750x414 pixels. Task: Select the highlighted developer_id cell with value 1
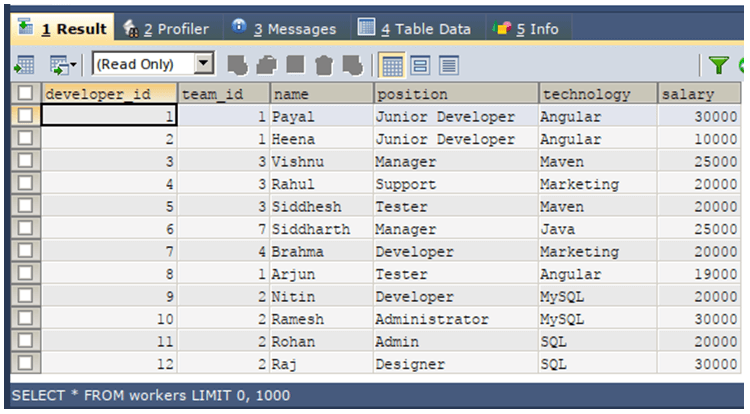point(109,116)
